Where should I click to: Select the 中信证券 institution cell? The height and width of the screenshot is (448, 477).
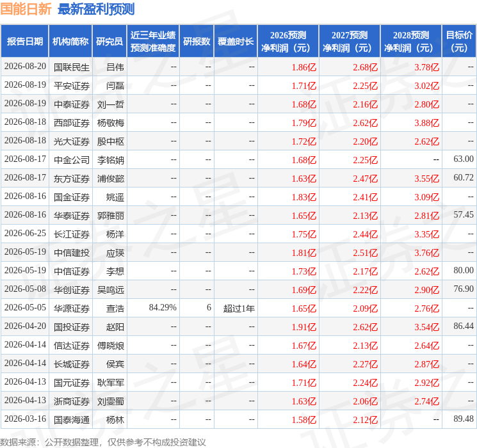(x=72, y=271)
